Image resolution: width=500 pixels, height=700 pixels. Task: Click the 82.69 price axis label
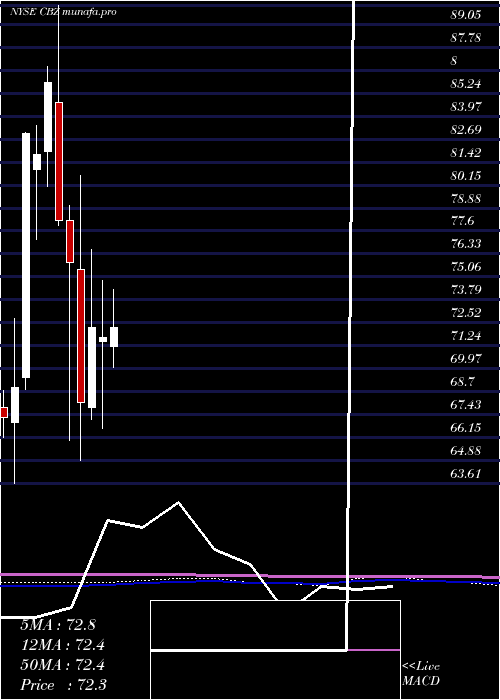tap(466, 130)
